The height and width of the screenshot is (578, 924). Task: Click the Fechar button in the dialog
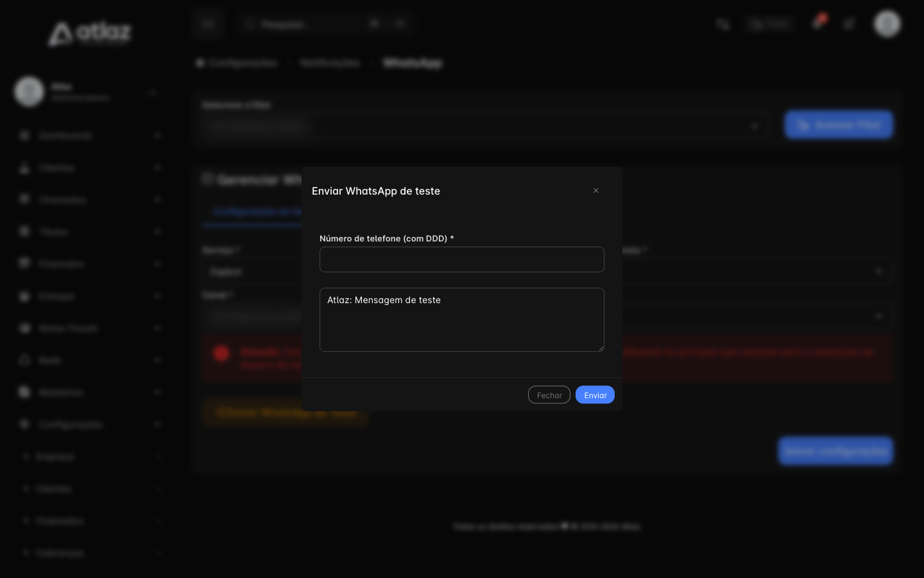tap(549, 395)
